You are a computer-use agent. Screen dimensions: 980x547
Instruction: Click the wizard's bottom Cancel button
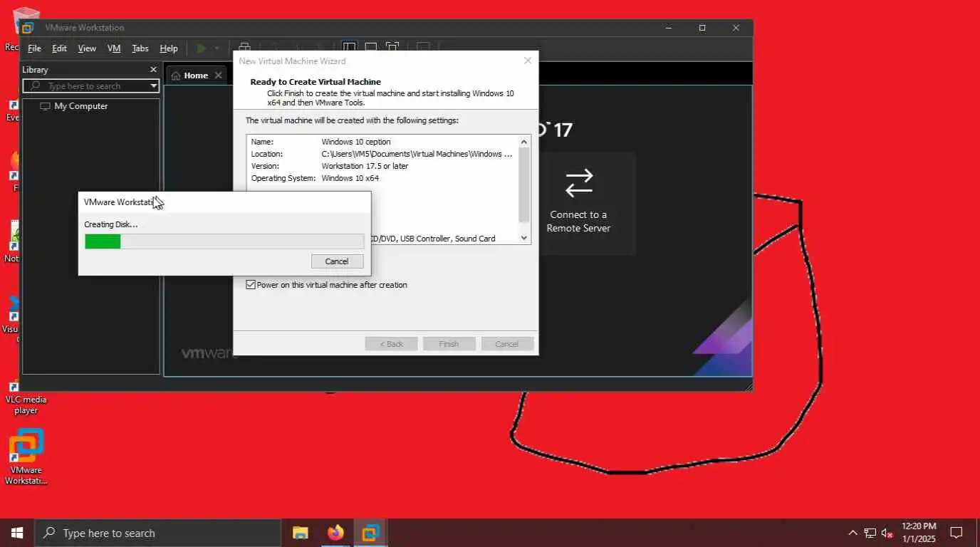click(507, 344)
